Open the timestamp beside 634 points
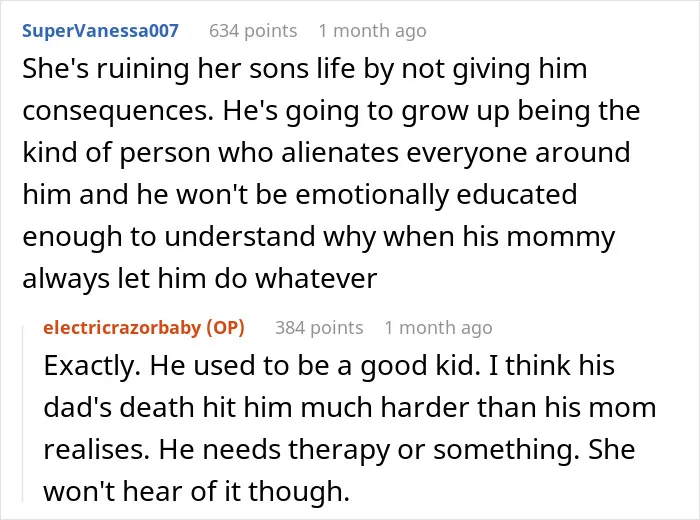 pos(372,31)
